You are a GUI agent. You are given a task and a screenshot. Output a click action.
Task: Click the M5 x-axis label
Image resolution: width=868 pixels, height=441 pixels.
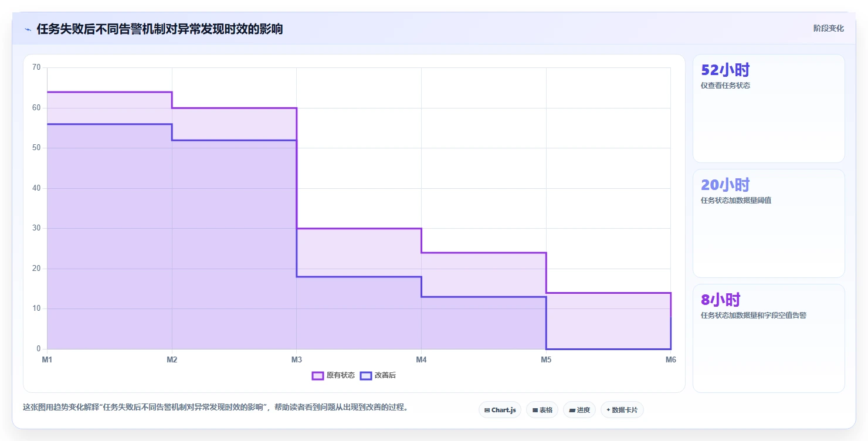(546, 359)
